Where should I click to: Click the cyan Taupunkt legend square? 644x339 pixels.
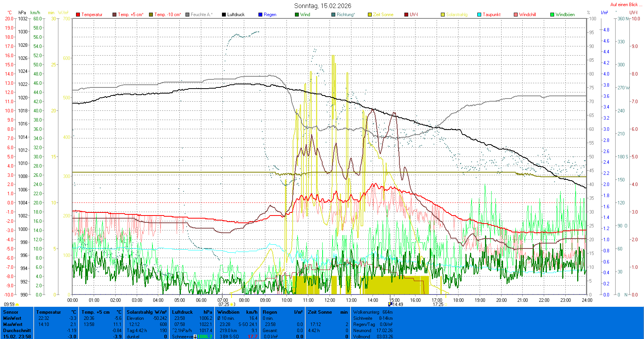pos(479,15)
